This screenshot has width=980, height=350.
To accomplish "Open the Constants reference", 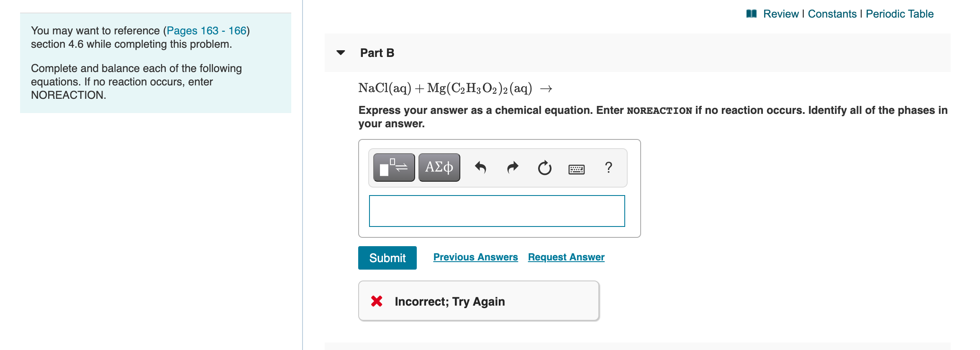I will (831, 13).
